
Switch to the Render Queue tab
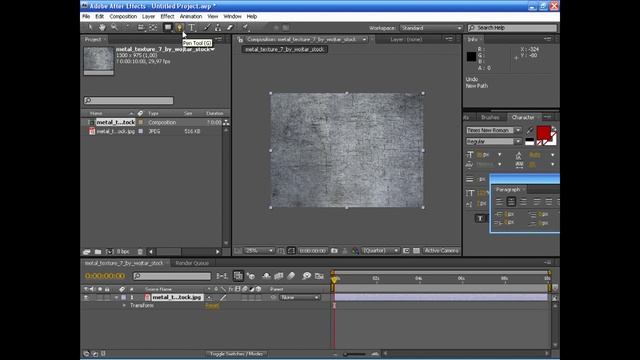[x=192, y=263]
